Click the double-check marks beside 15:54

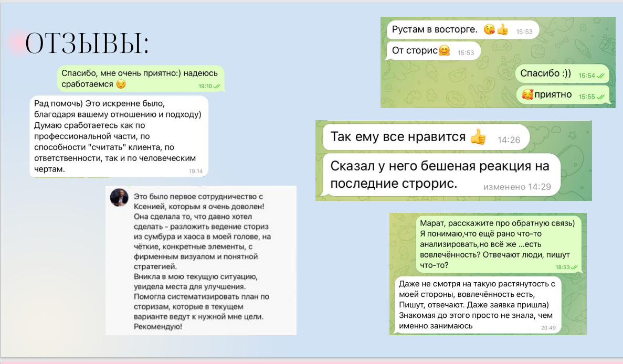[600, 76]
